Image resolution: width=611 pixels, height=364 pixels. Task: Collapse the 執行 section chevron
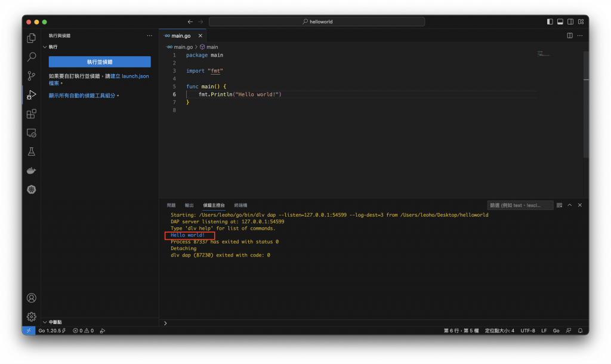45,47
